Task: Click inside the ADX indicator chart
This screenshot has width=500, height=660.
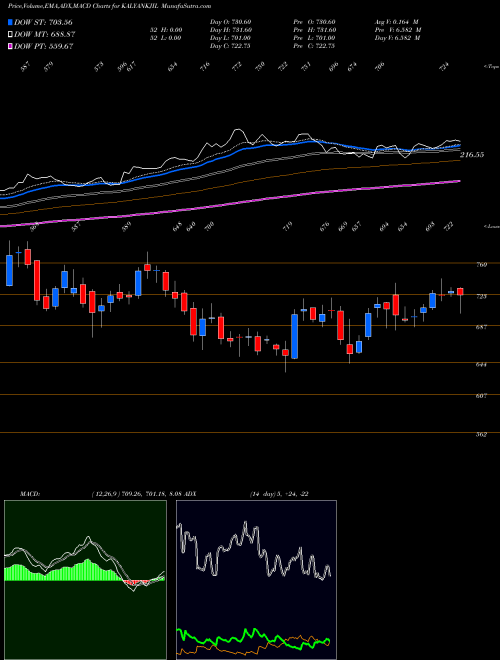Action: point(256,580)
